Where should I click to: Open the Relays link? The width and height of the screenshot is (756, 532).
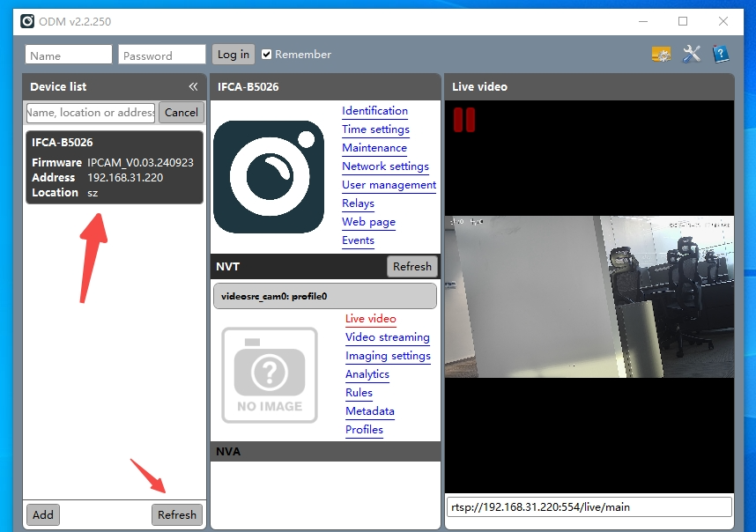click(358, 203)
